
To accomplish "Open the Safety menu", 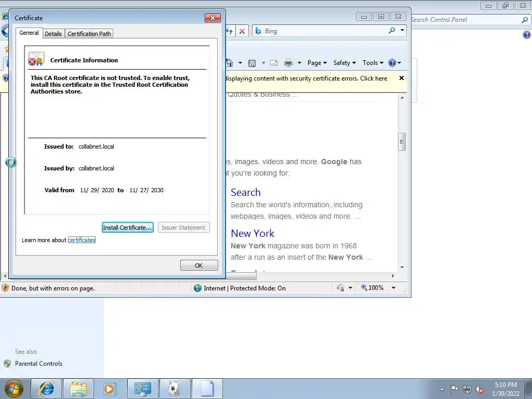I will pos(344,63).
